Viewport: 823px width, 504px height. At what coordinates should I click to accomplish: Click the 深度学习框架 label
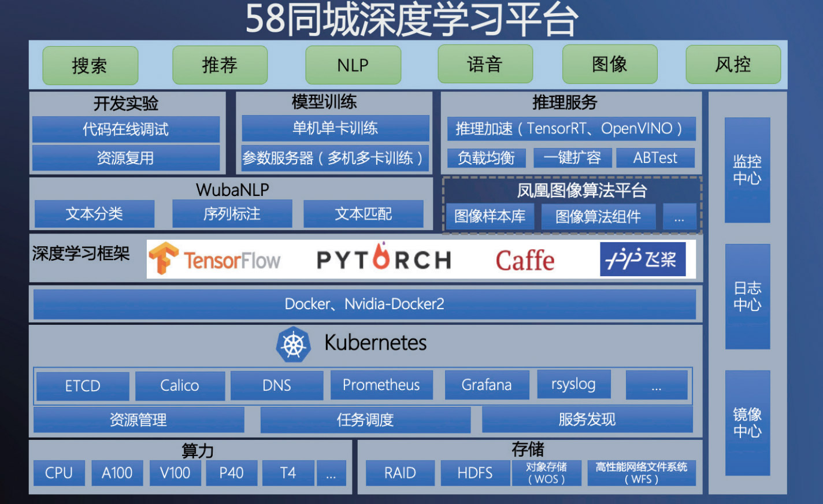click(81, 253)
